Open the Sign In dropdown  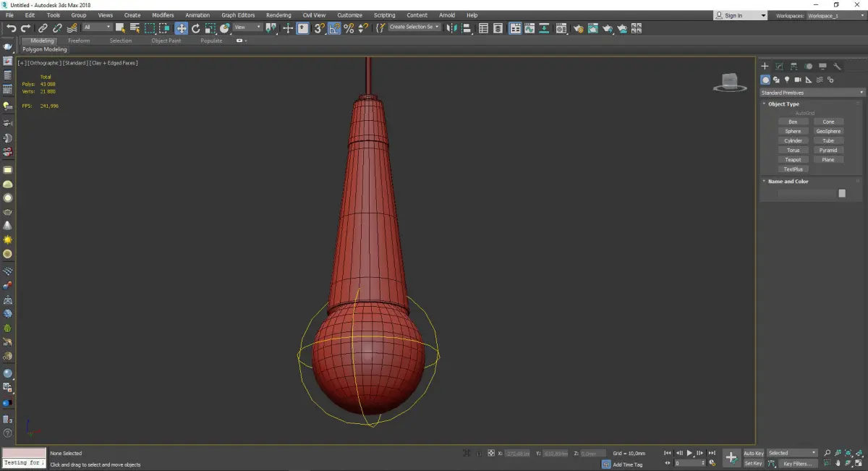[741, 15]
